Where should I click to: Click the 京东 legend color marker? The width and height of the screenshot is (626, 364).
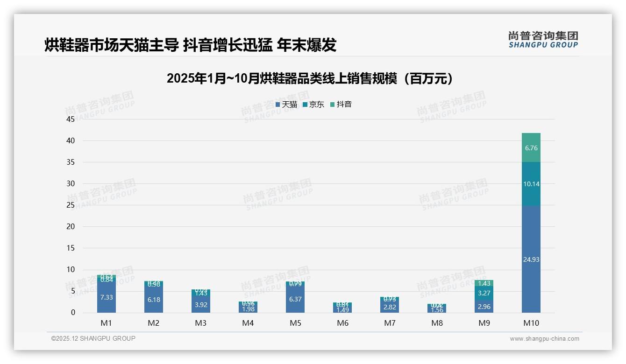point(305,105)
